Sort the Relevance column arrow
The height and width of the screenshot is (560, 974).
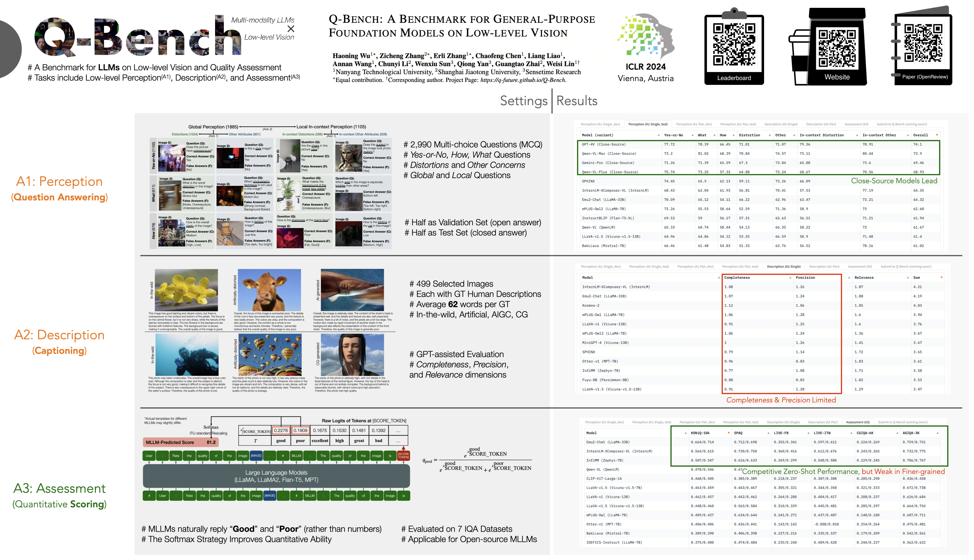[907, 278]
